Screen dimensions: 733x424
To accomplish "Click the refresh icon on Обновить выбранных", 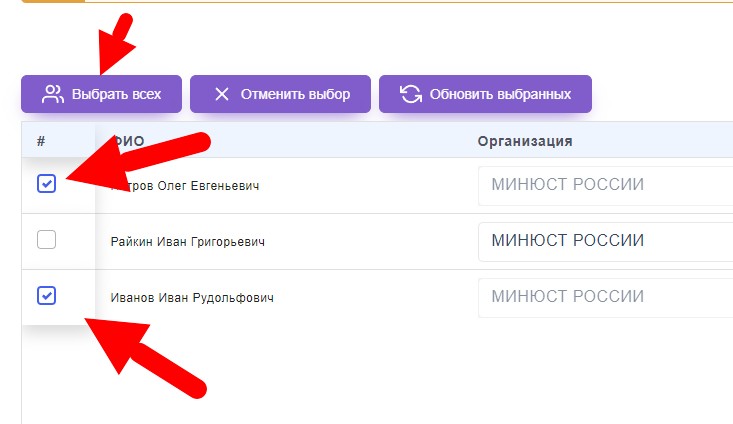I will pos(410,95).
